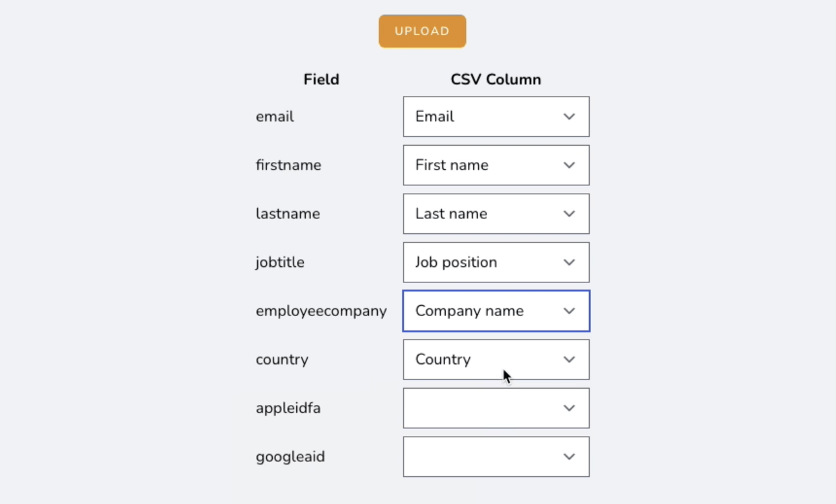Open the empty appleidfa column dropdown

496,408
